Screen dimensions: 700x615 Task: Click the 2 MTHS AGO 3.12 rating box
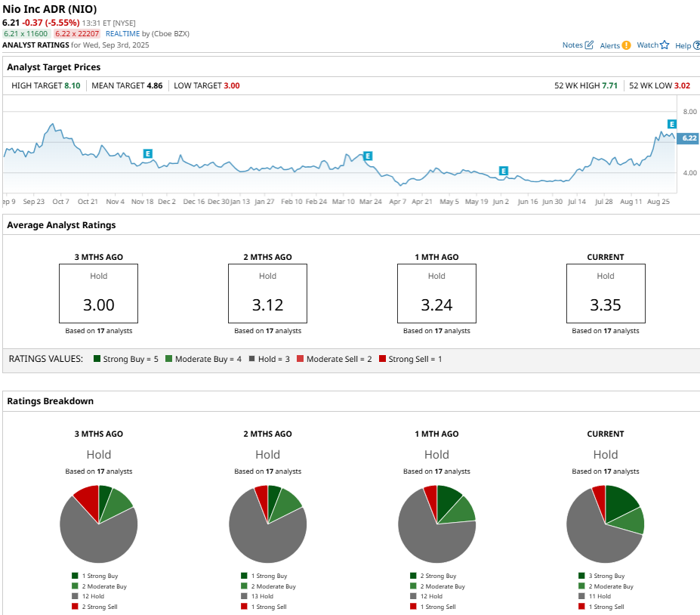[x=268, y=293]
